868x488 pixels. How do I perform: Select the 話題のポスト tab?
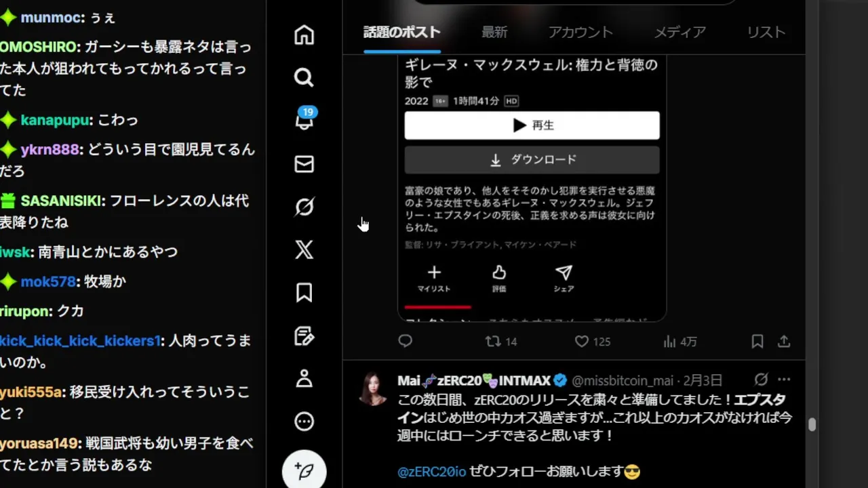coord(402,32)
